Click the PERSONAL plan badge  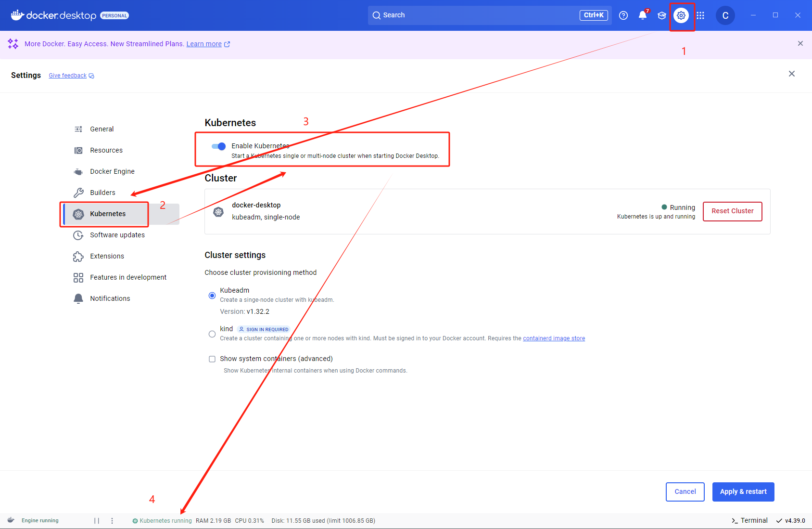click(114, 15)
